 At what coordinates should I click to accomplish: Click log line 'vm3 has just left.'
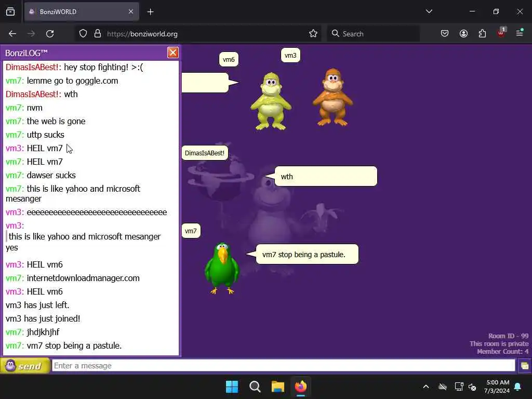37,305
